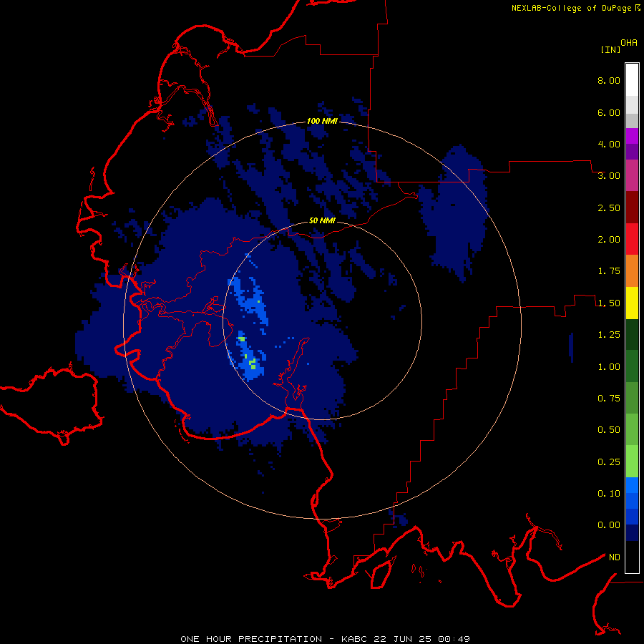Click the NEXLAB-College of DuPage label
Screen dimensions: 644x644
pos(571,8)
